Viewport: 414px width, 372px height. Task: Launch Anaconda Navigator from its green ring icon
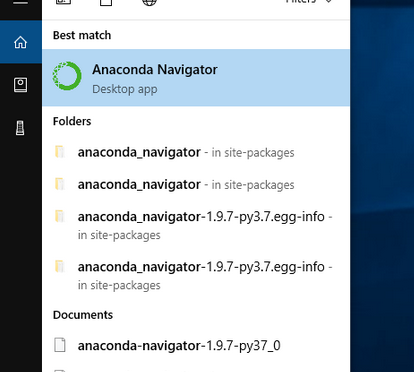(67, 76)
